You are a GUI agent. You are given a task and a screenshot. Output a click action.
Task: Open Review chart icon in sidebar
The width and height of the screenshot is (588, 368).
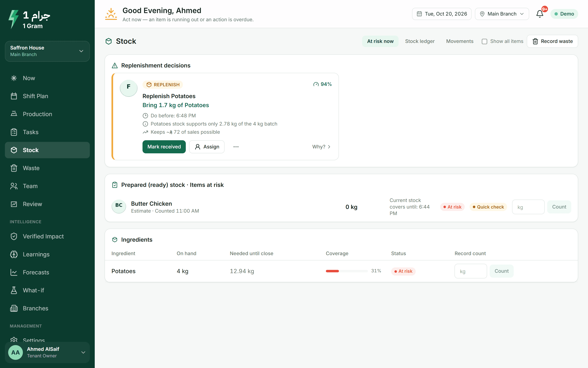(x=14, y=204)
